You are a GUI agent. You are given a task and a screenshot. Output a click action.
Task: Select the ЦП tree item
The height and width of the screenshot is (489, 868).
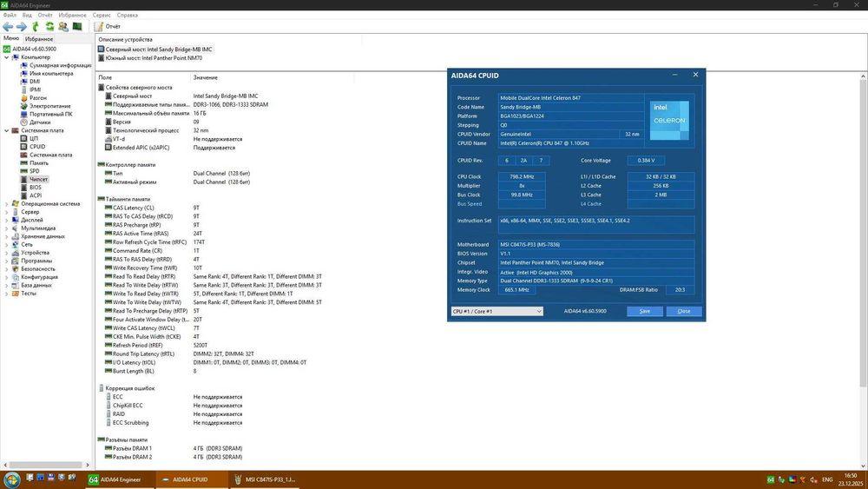click(x=34, y=138)
